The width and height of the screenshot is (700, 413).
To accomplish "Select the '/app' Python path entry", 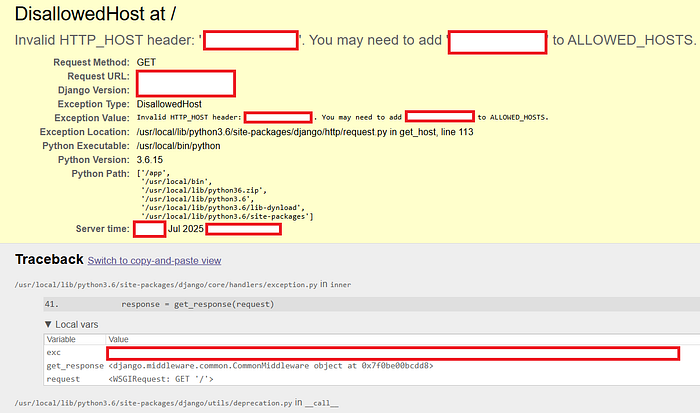I will click(x=155, y=173).
